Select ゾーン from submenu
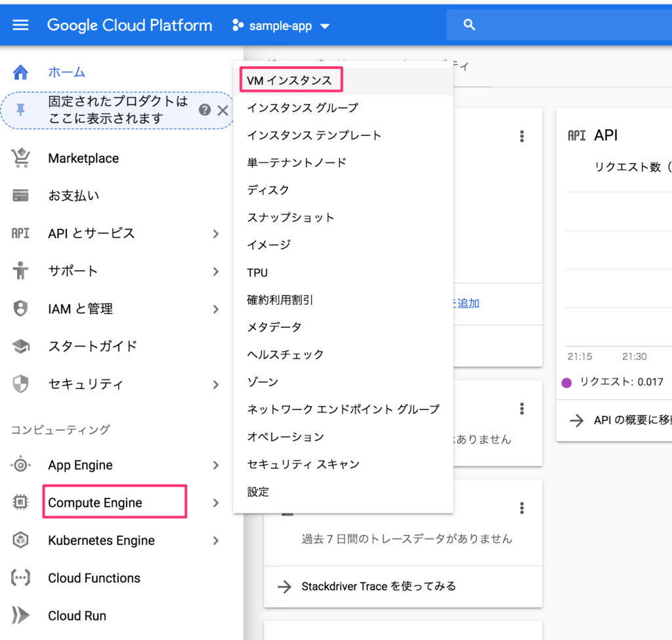The image size is (672, 640). [x=343, y=382]
